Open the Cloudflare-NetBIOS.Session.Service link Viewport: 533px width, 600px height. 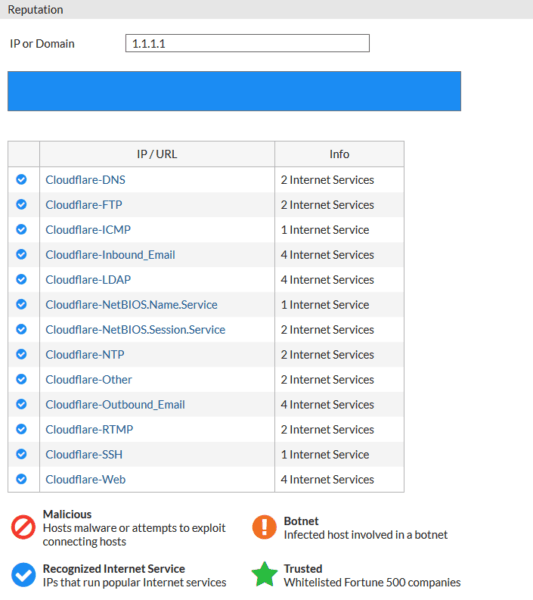pos(135,329)
